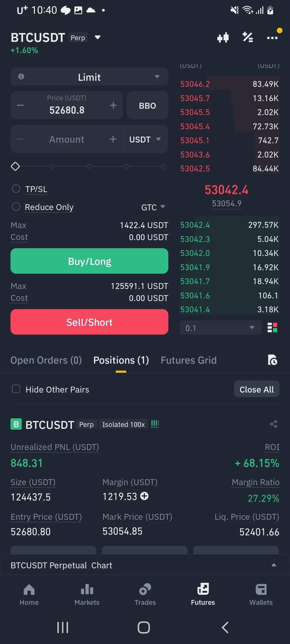This screenshot has width=290, height=644.
Task: Add margin with the plus icon
Action: pos(144,496)
